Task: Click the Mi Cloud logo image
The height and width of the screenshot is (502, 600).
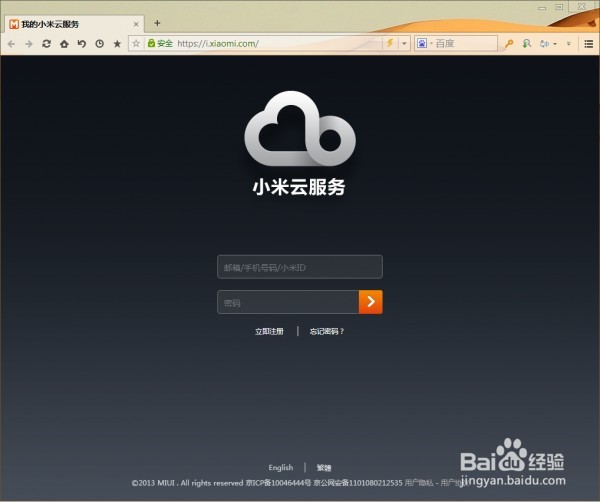Action: click(300, 129)
